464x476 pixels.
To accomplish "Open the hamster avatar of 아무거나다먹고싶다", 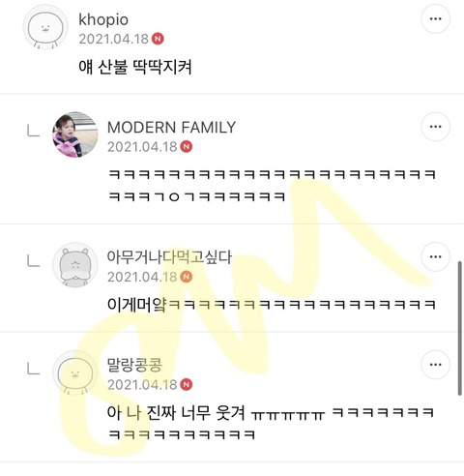I will [x=75, y=265].
